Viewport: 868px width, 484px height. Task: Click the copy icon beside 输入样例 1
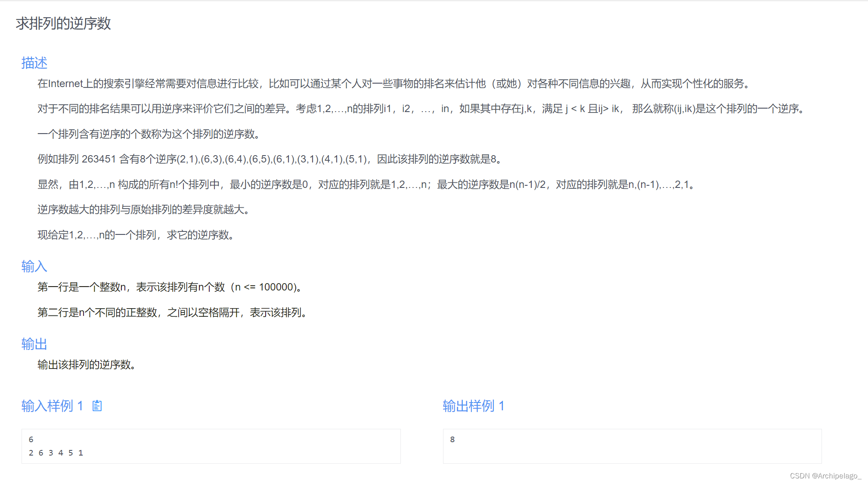point(97,406)
